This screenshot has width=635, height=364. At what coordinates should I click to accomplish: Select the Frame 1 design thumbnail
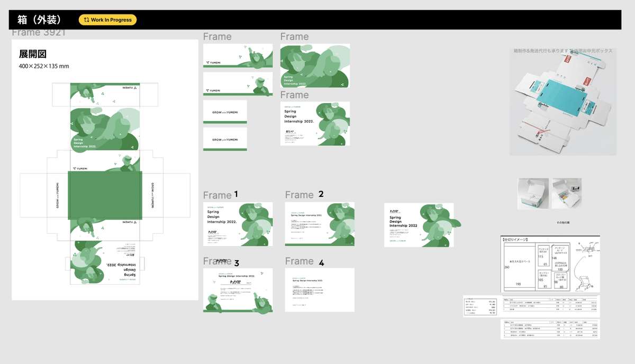[x=238, y=224]
